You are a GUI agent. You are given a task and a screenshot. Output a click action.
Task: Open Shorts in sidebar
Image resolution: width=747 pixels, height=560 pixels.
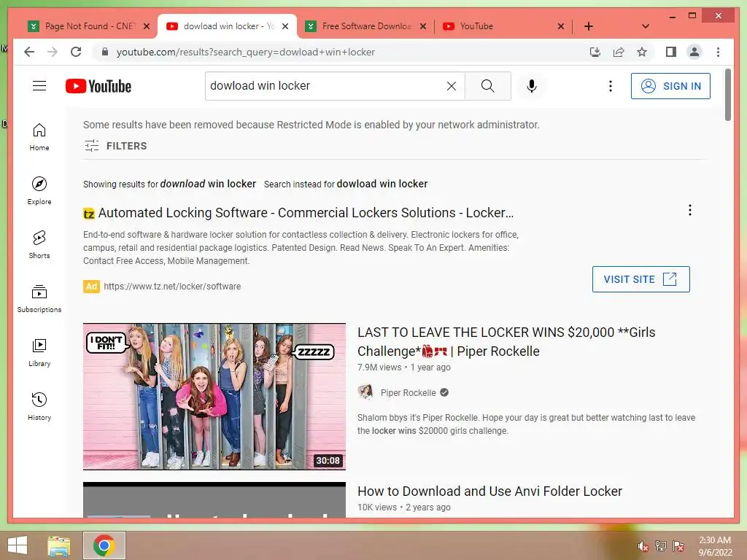point(39,244)
